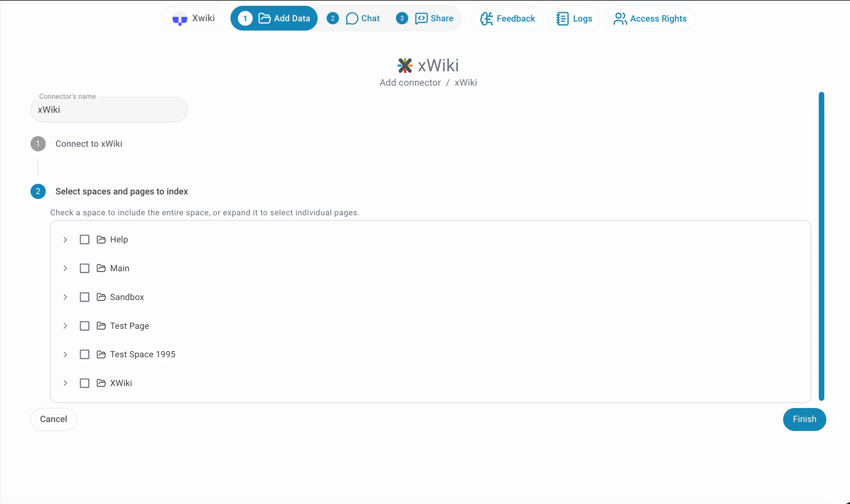This screenshot has width=850, height=504.
Task: Select the Test Space 1995 label
Action: point(143,354)
